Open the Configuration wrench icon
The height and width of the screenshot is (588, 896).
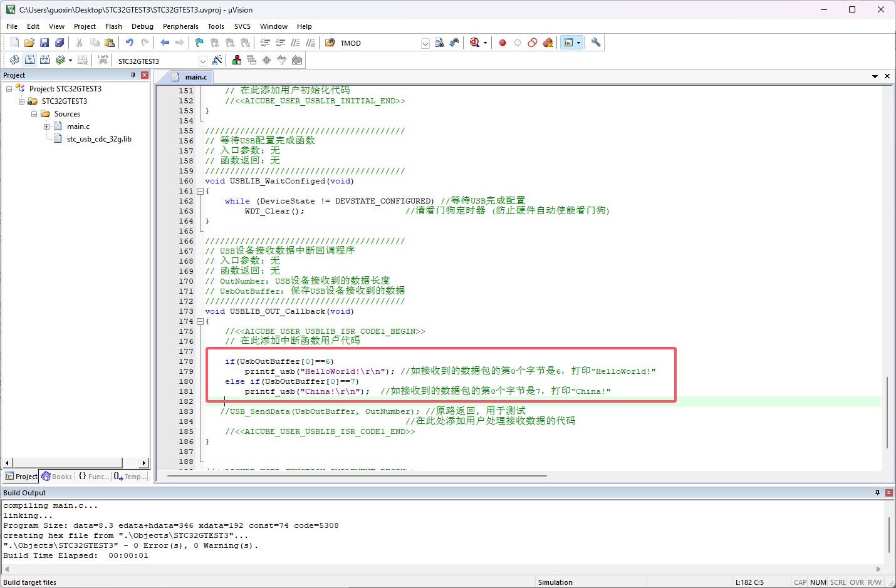596,43
